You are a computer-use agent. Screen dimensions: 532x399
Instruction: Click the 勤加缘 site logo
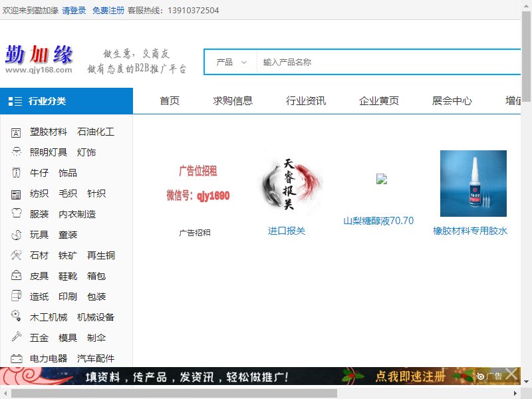[39, 59]
